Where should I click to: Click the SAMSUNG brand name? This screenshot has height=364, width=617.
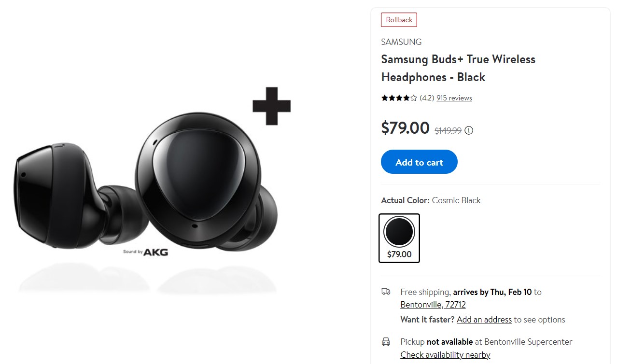point(401,42)
